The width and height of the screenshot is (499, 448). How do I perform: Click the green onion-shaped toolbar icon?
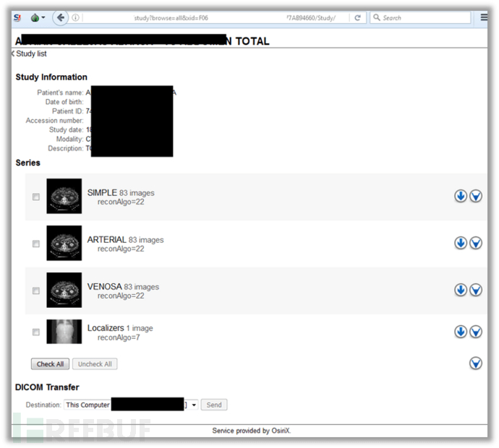[35, 18]
